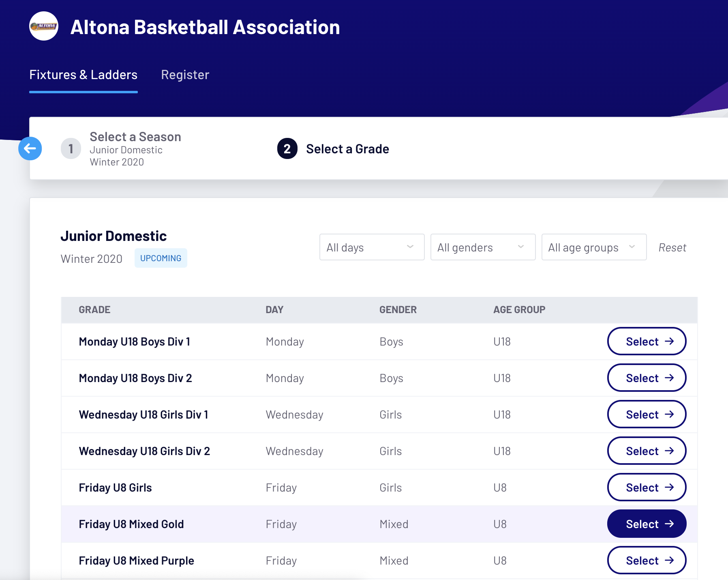Click the Friday U8 Mixed Gold row name
This screenshot has height=580, width=728.
[131, 524]
